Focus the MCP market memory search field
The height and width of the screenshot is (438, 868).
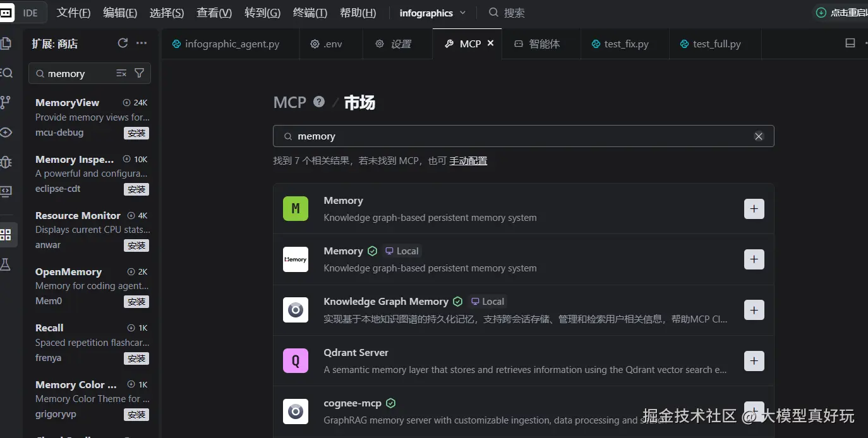coord(523,136)
